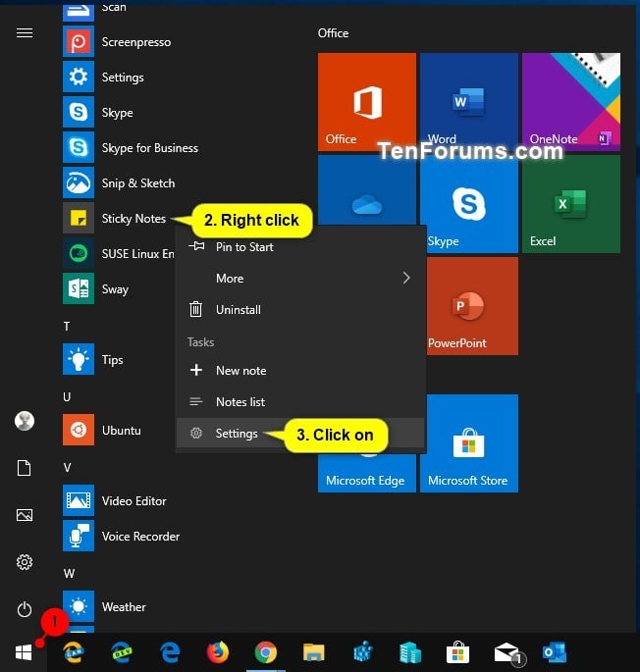Open Voice Recorder

tap(122, 536)
